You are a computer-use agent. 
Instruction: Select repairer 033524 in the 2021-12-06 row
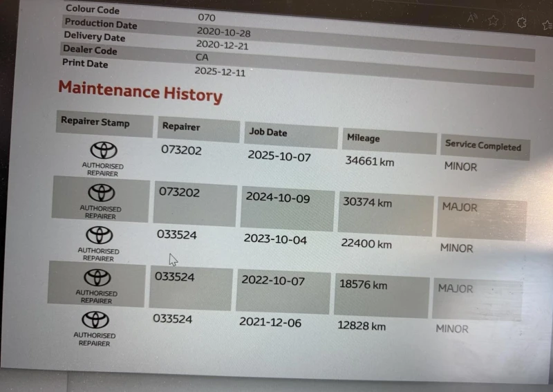coord(172,319)
